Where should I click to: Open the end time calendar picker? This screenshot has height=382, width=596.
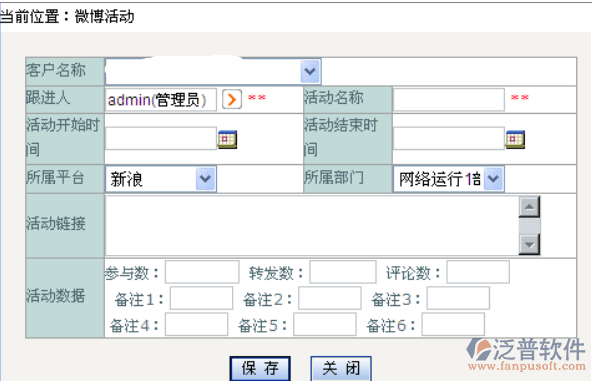click(515, 139)
